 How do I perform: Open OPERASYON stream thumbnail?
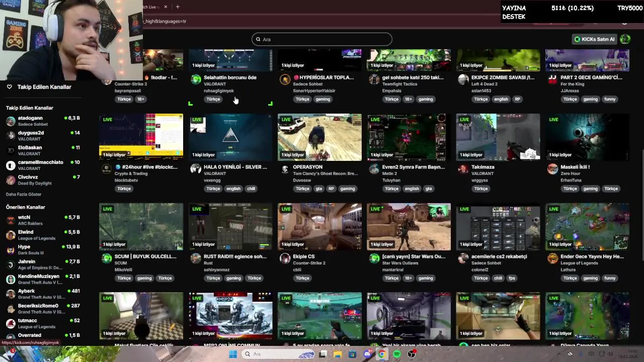(x=319, y=137)
